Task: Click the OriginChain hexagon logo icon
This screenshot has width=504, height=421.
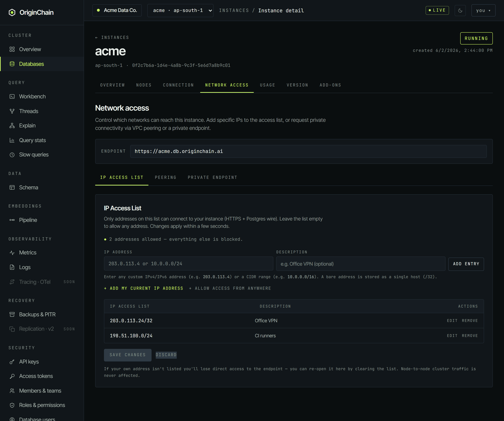Action: pyautogui.click(x=12, y=12)
